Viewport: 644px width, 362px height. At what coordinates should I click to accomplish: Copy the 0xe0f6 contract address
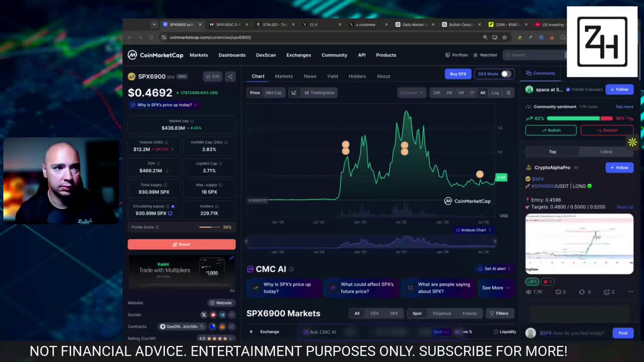tap(203, 326)
